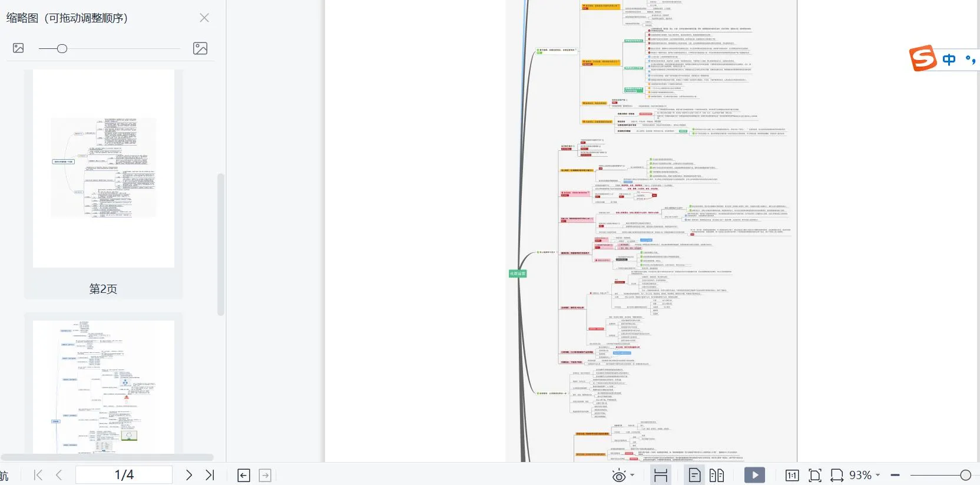Jump to the last page
Screen dimensions: 980x485
pyautogui.click(x=210, y=475)
